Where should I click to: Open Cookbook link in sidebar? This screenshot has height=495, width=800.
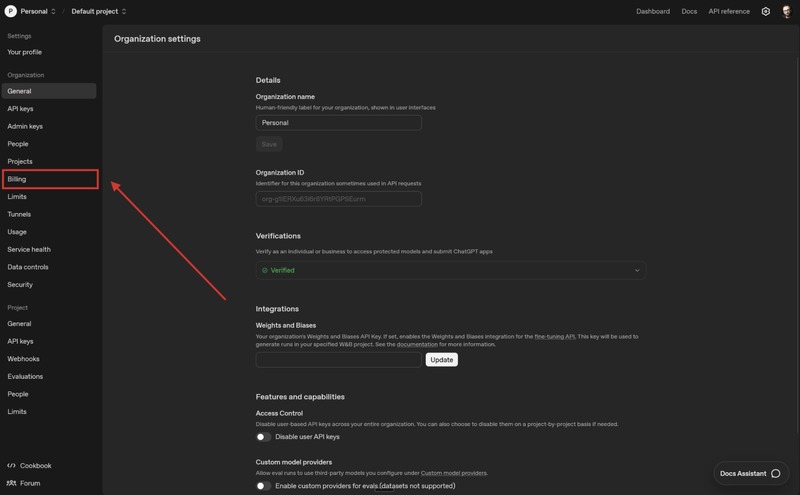[x=30, y=465]
